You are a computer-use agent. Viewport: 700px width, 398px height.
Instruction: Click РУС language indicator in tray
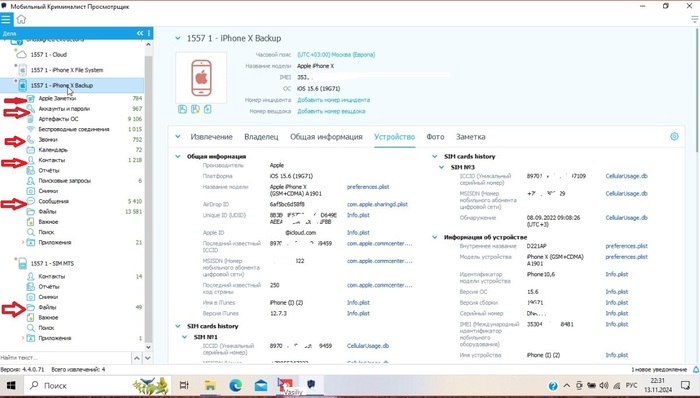point(631,386)
